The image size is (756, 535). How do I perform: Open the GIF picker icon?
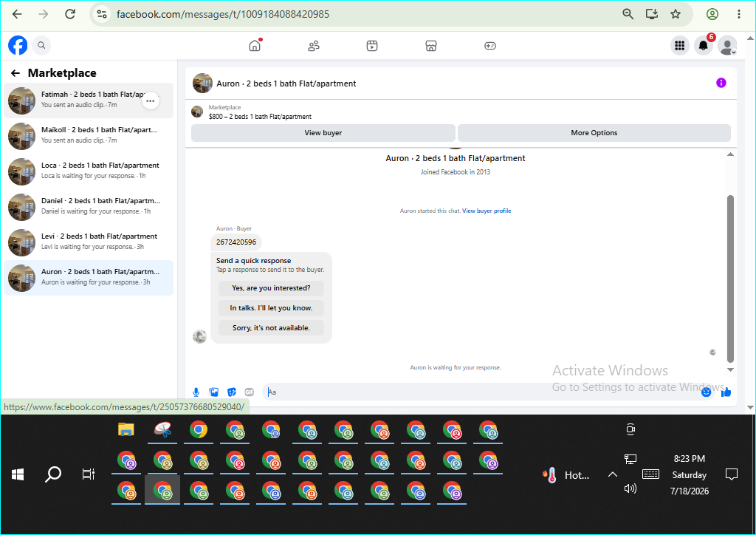tap(250, 392)
